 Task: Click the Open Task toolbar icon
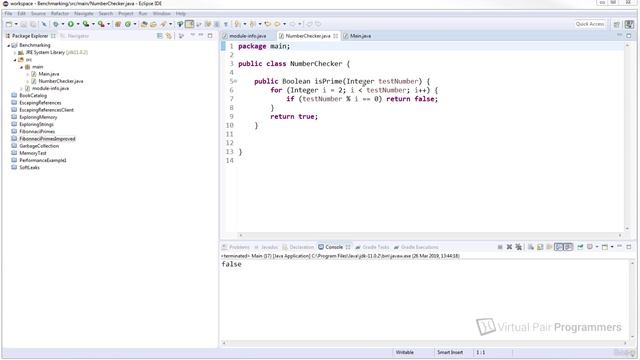click(153, 24)
